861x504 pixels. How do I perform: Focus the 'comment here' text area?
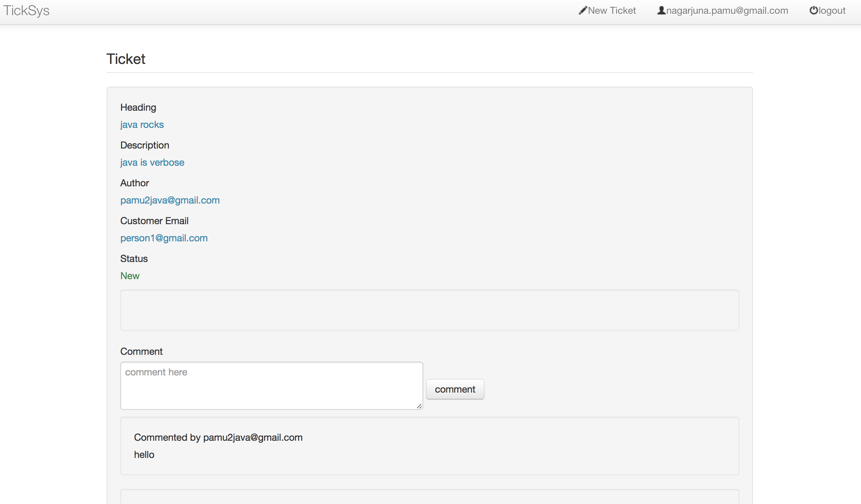coord(271,385)
